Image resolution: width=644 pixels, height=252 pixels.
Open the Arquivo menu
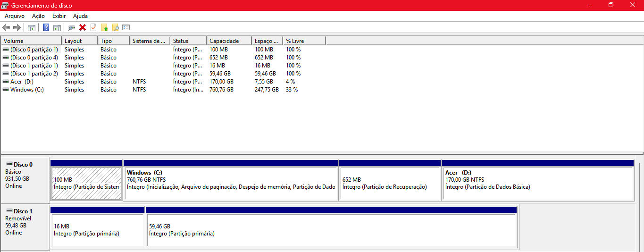point(15,16)
